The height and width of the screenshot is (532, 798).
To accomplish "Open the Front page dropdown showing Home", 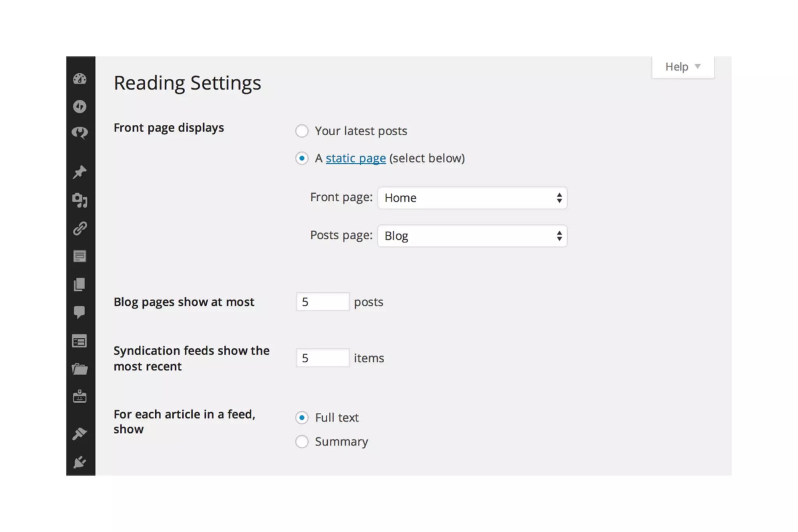I will pos(472,198).
